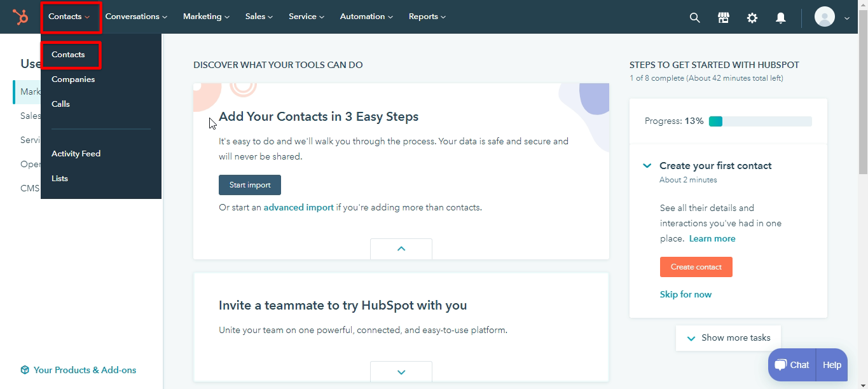
Task: Follow the advanced import link
Action: click(x=298, y=207)
